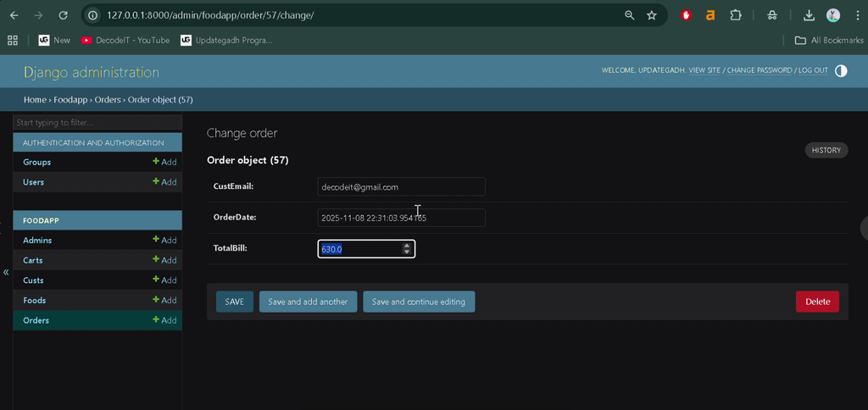868x410 pixels.
Task: Open the Updategadh Progra... bookmark
Action: tap(226, 40)
